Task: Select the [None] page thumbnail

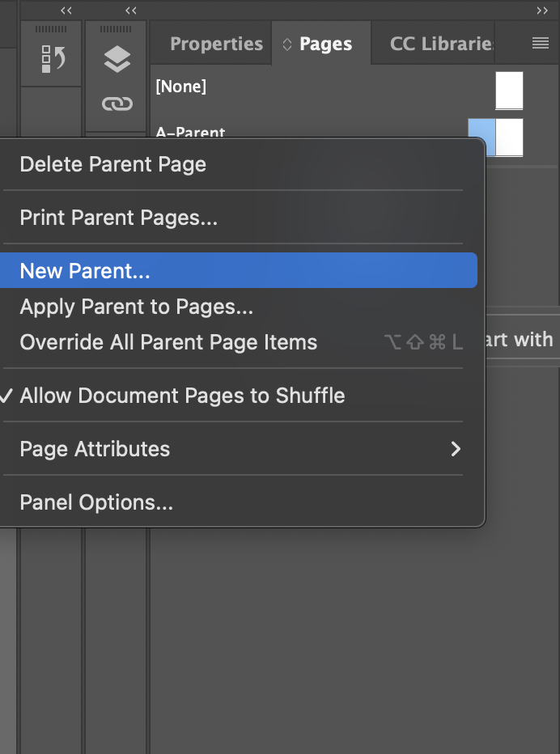Action: pyautogui.click(x=509, y=91)
